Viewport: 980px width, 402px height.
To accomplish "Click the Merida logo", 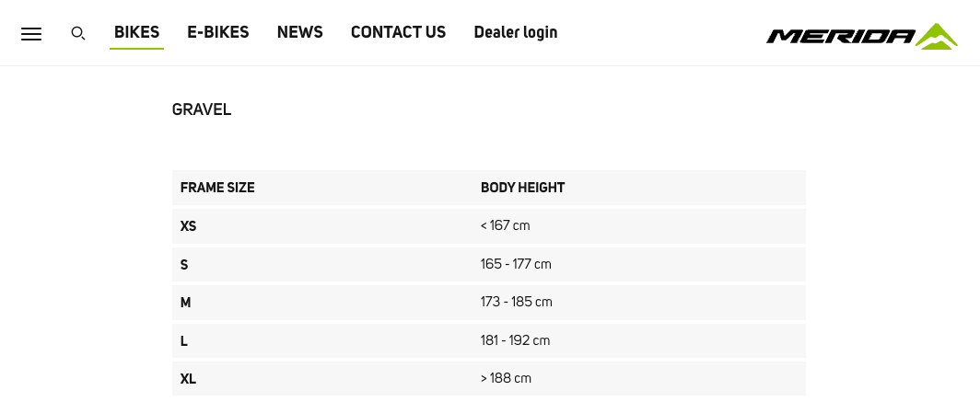I will tap(862, 36).
